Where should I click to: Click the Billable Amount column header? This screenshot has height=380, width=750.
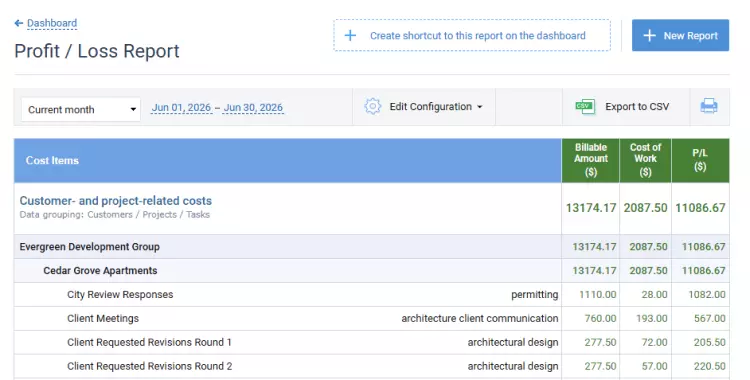pyautogui.click(x=590, y=160)
